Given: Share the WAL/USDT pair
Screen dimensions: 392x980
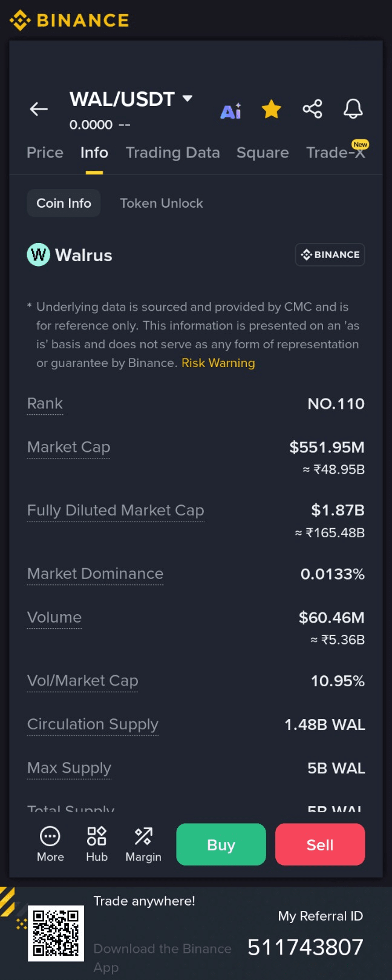Looking at the screenshot, I should coord(312,109).
